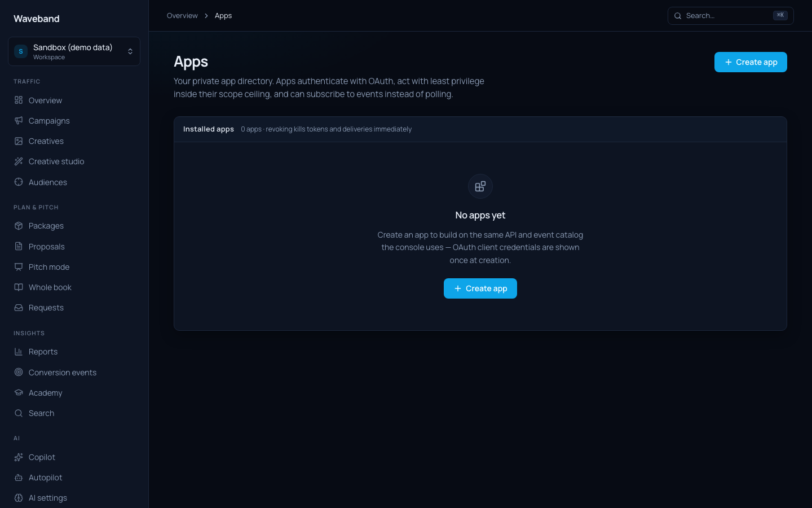
Task: Click the Autopilot robot icon
Action: pyautogui.click(x=19, y=478)
